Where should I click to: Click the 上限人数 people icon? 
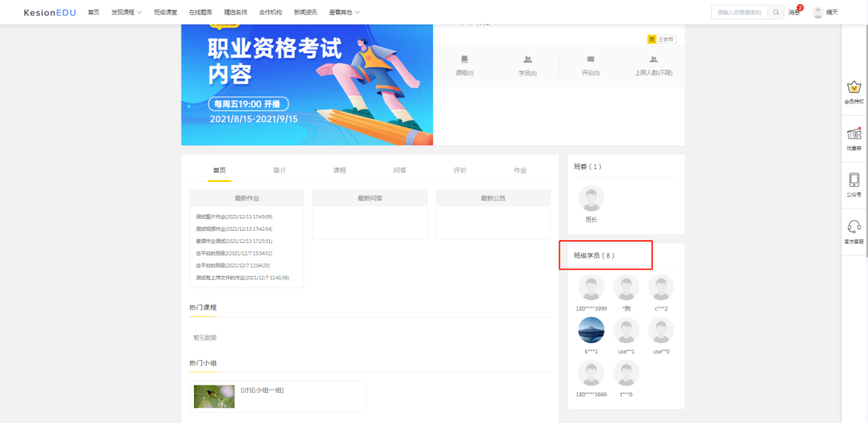[x=654, y=60]
